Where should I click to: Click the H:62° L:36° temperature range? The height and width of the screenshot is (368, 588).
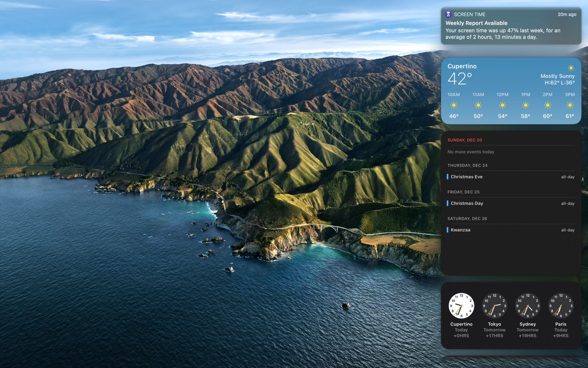[559, 83]
